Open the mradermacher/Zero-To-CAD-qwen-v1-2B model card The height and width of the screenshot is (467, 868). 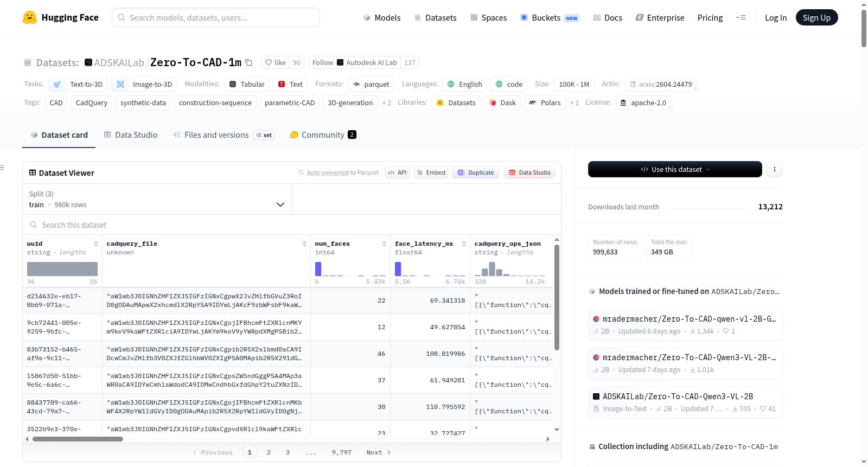[x=685, y=325]
